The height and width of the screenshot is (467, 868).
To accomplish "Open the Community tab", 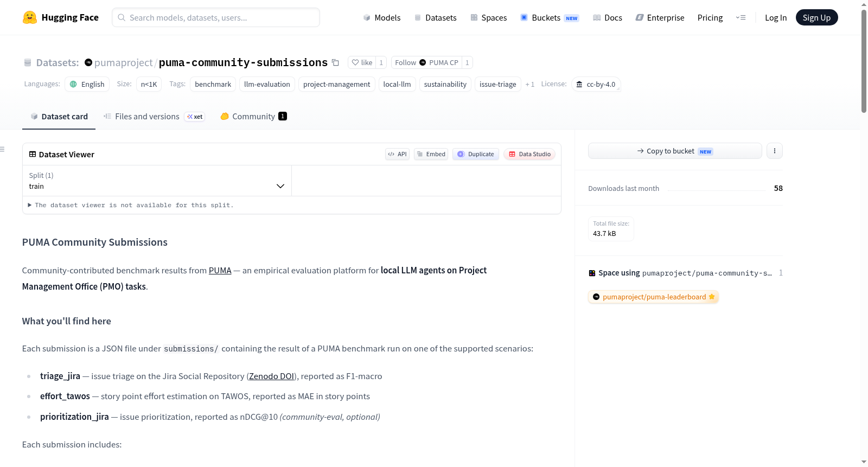I will (x=253, y=117).
